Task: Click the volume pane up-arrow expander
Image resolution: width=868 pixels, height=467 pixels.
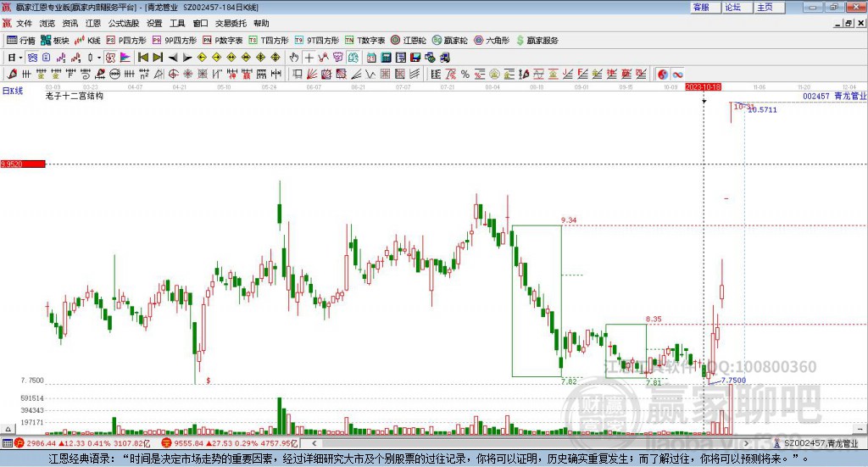Action: [8, 429]
